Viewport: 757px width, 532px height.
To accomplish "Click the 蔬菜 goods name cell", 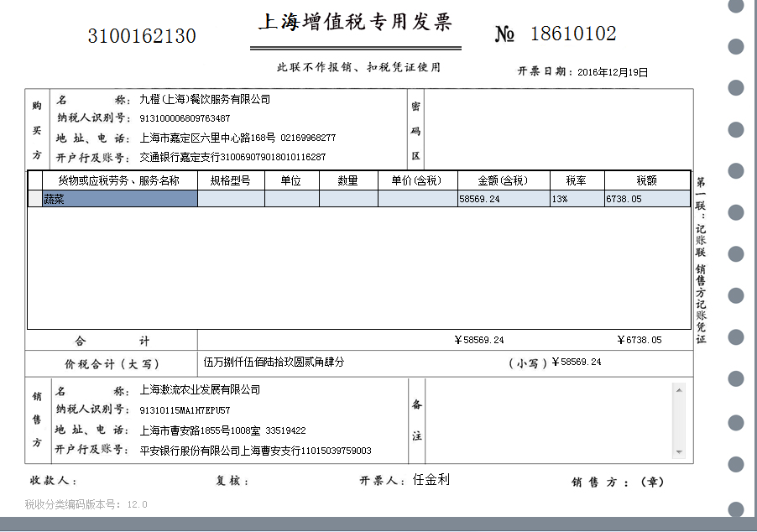I will point(120,199).
